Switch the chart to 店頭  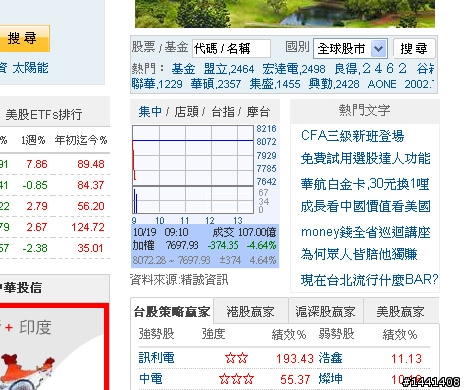(x=186, y=112)
